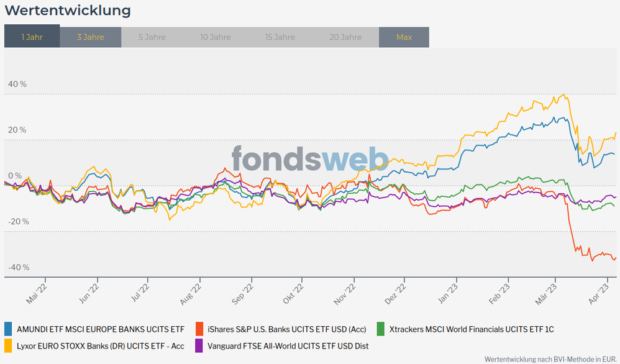Click the 40 % axis label
This screenshot has height=364, width=620.
pos(17,84)
